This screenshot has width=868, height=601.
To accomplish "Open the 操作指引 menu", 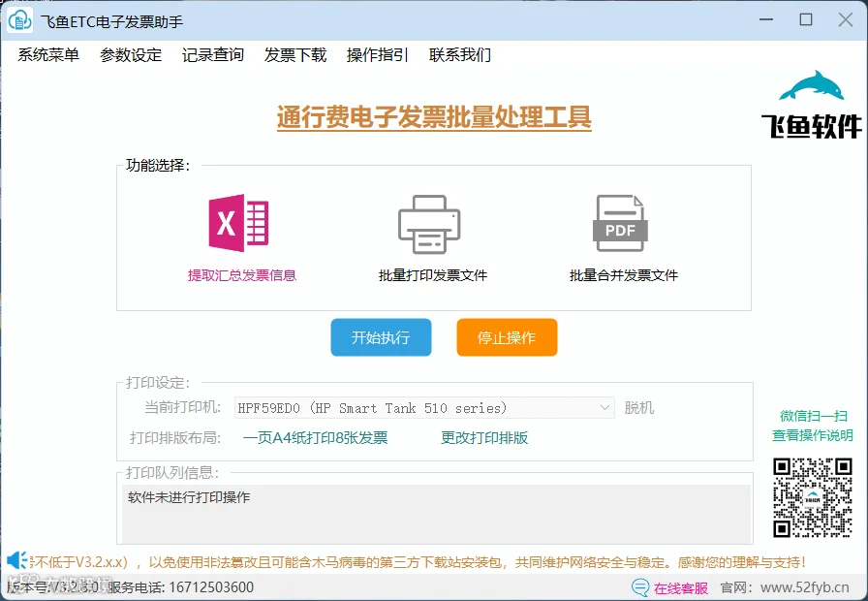I will click(378, 55).
